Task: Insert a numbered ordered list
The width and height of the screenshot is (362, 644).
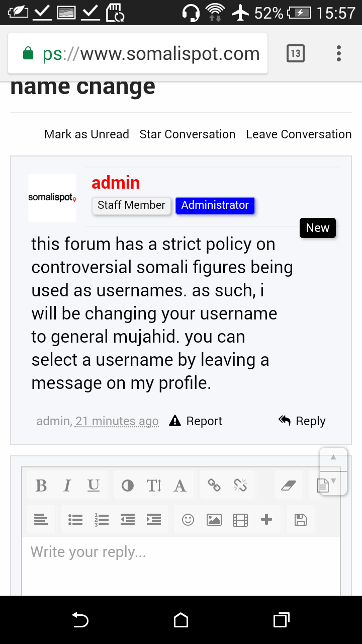Action: click(102, 520)
